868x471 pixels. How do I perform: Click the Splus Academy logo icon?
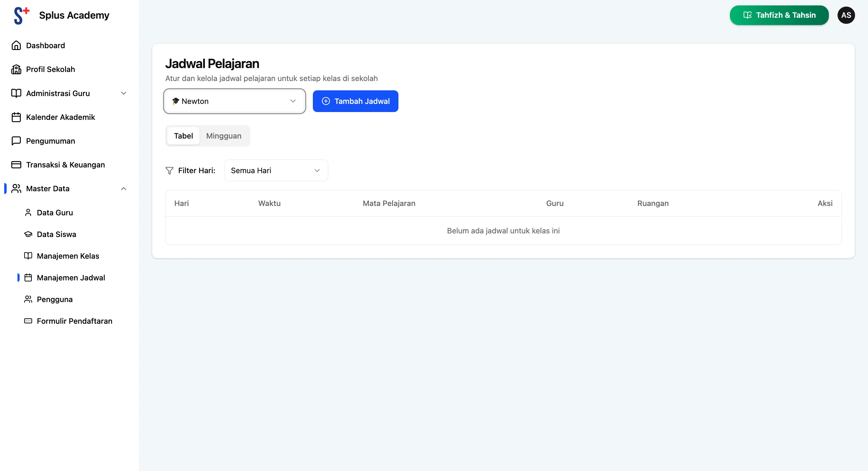point(22,15)
